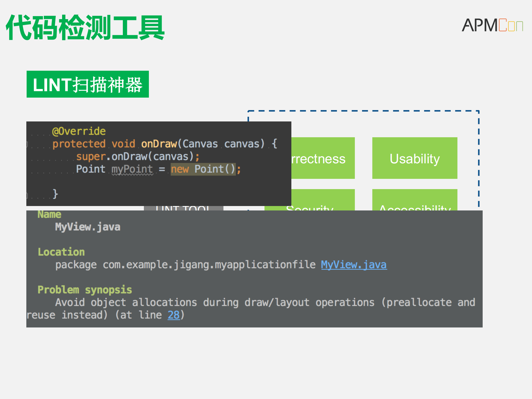Open the MyView.java hyperlink
The width and height of the screenshot is (532, 399).
(x=354, y=265)
